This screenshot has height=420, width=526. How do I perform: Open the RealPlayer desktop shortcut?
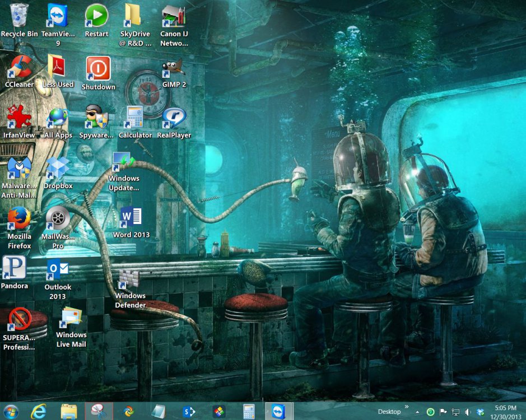pos(174,118)
